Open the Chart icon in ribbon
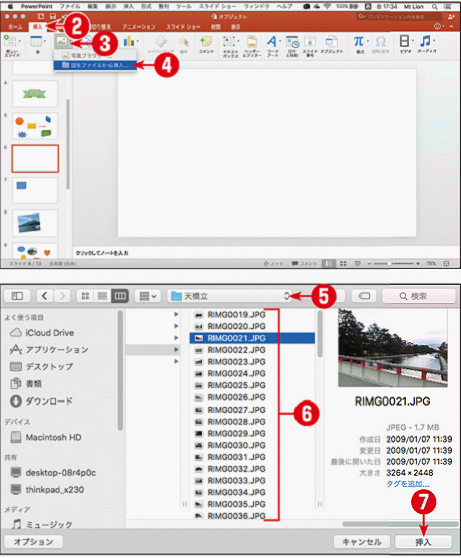461x558 pixels. (128, 42)
